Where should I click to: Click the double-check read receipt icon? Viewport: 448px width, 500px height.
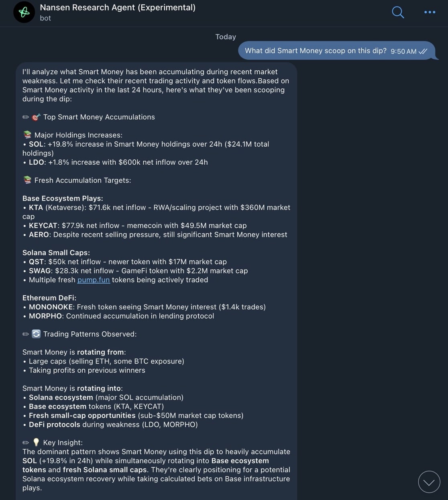423,51
